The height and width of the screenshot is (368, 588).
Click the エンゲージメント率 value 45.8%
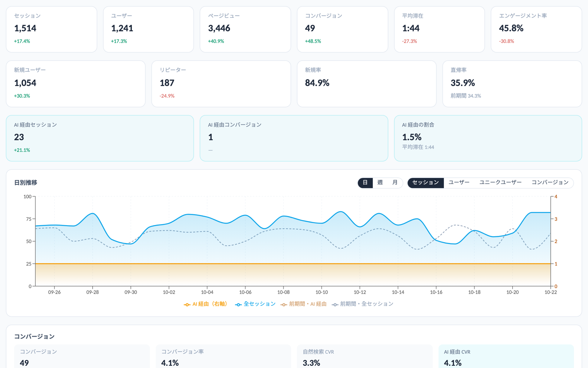511,28
